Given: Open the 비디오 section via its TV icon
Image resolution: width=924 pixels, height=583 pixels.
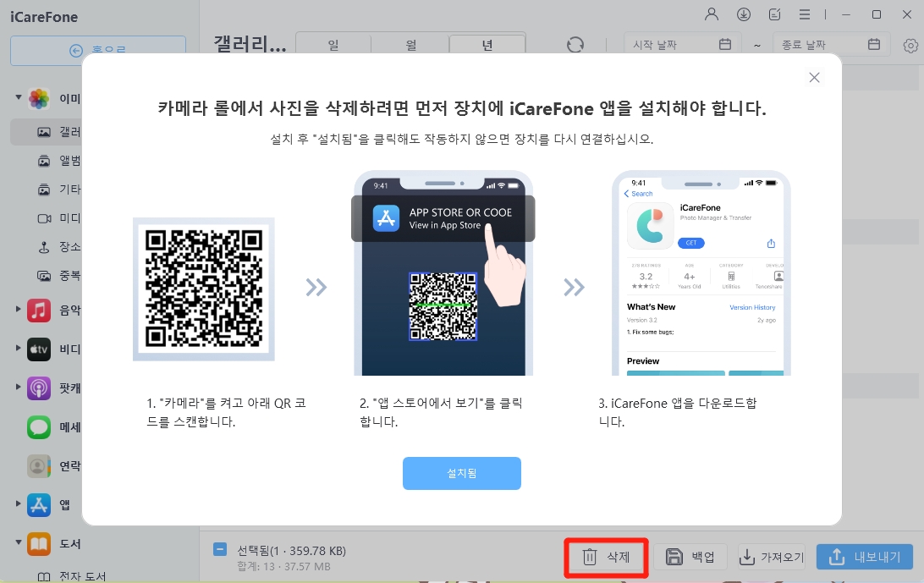Looking at the screenshot, I should pos(37,349).
